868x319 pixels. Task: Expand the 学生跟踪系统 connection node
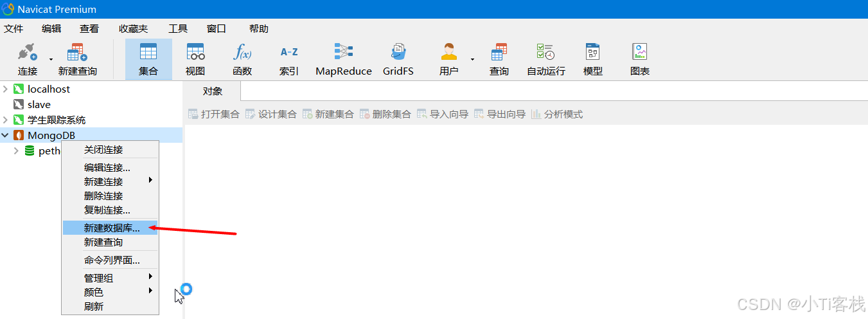6,120
